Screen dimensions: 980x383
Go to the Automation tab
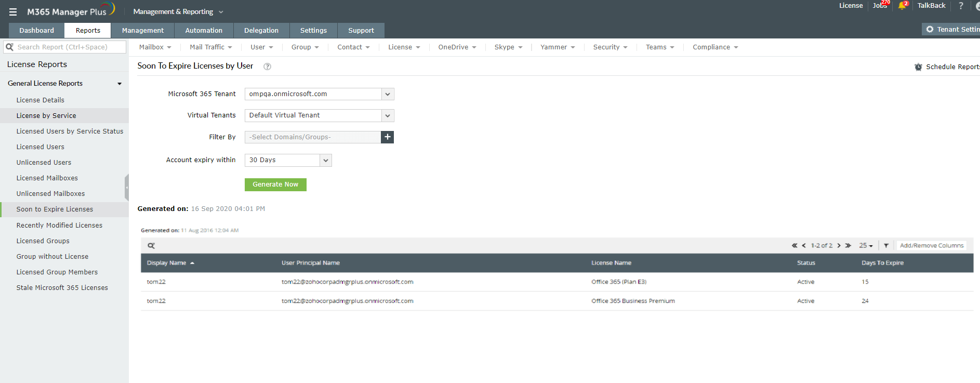204,31
